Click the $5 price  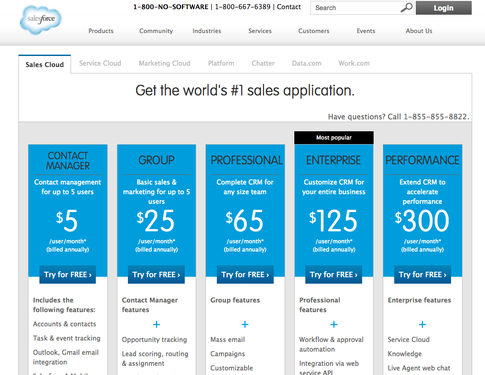pyautogui.click(x=67, y=221)
